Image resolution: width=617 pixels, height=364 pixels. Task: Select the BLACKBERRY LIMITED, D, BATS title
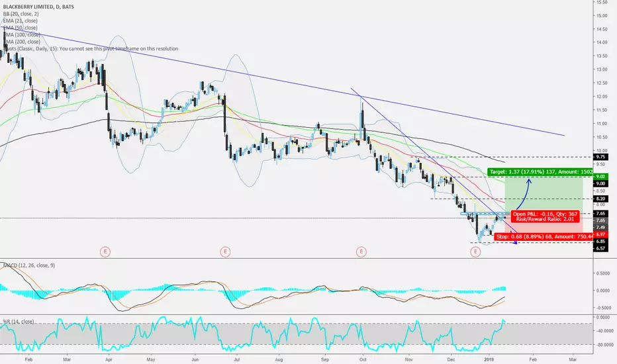coord(38,7)
